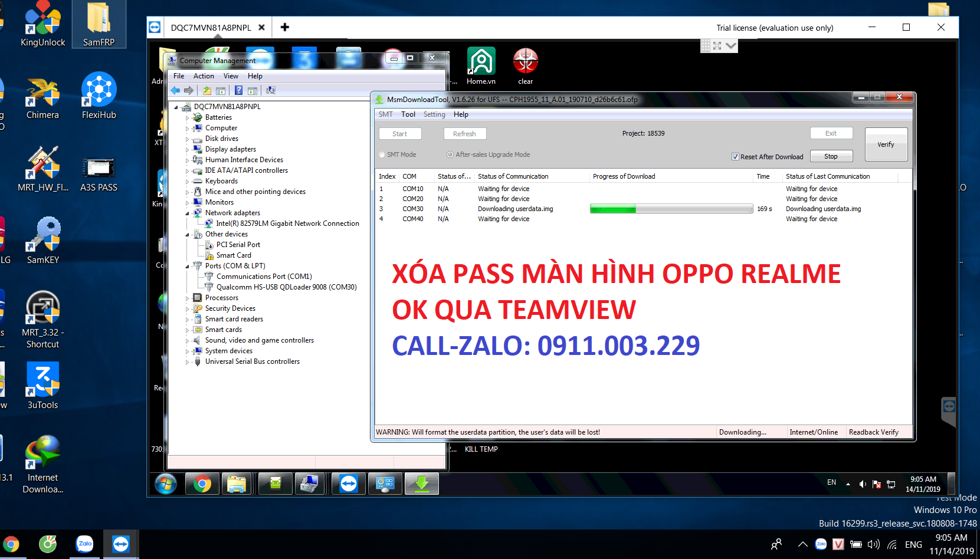Click MsmDownloadTool green arrow in remote taskbar
The height and width of the screenshot is (559, 980).
pyautogui.click(x=421, y=484)
